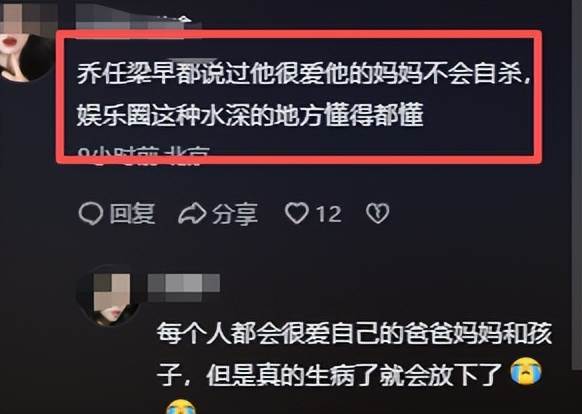Click the 北京 location label

(188, 153)
